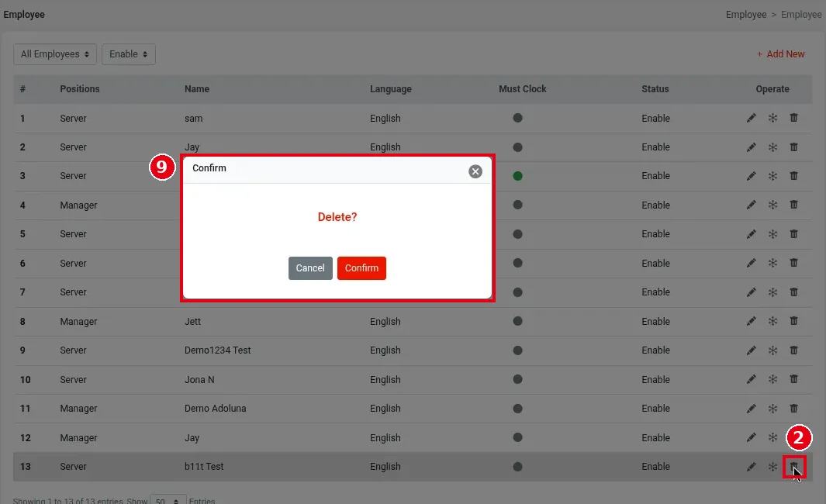
Task: Open the Enable status filter dropdown
Action: point(129,54)
